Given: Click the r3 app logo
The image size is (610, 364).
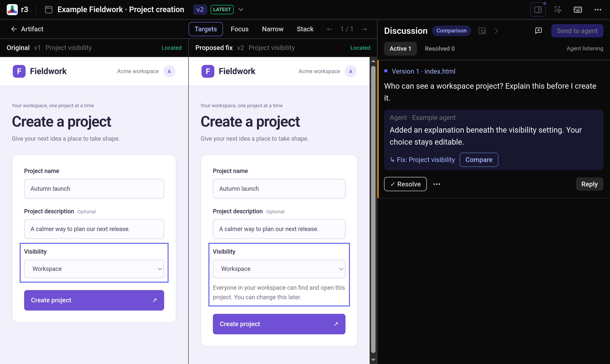Looking at the screenshot, I should tap(12, 10).
